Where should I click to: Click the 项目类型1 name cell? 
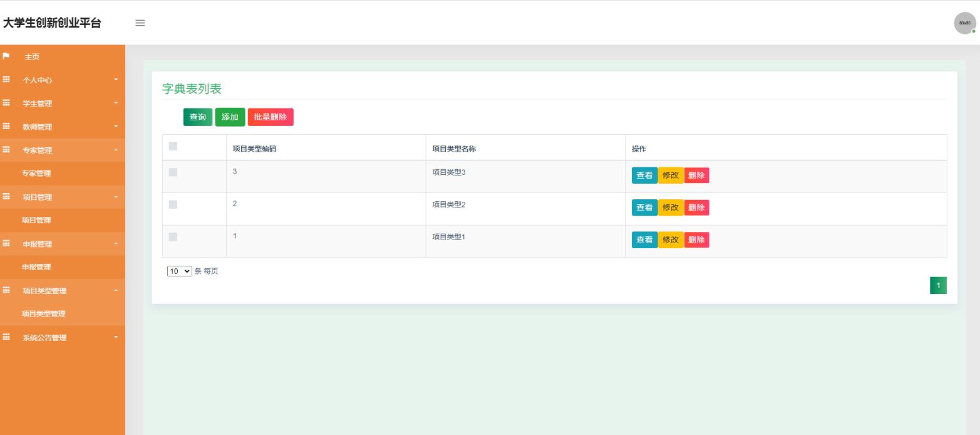pyautogui.click(x=449, y=236)
